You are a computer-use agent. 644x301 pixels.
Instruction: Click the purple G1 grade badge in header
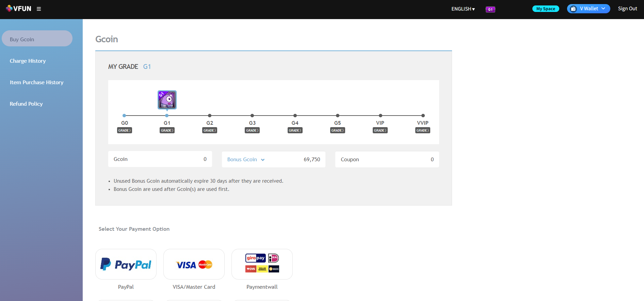click(x=490, y=10)
